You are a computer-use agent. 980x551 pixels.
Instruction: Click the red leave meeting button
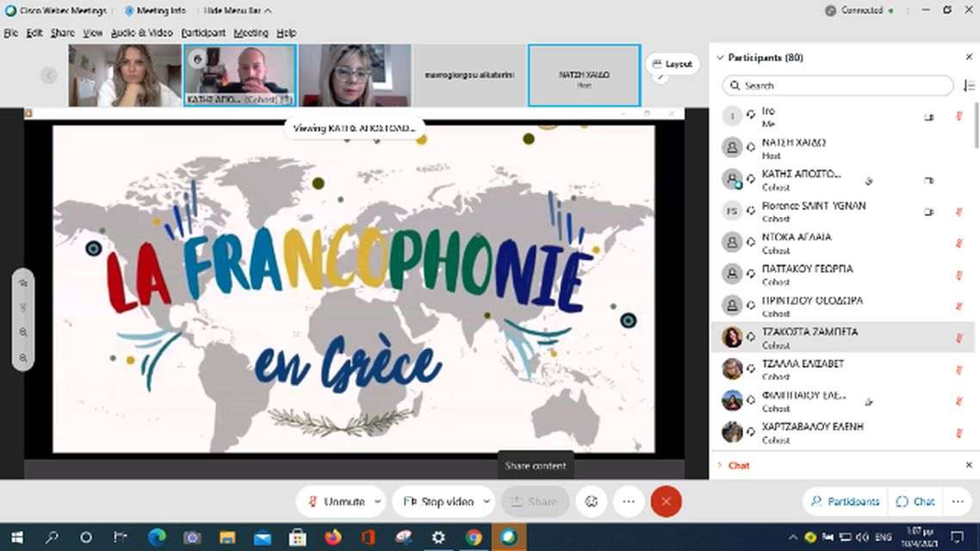(x=666, y=501)
